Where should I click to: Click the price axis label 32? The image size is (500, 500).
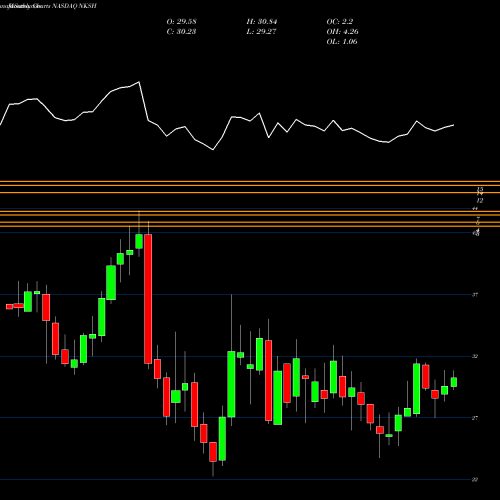(475, 356)
